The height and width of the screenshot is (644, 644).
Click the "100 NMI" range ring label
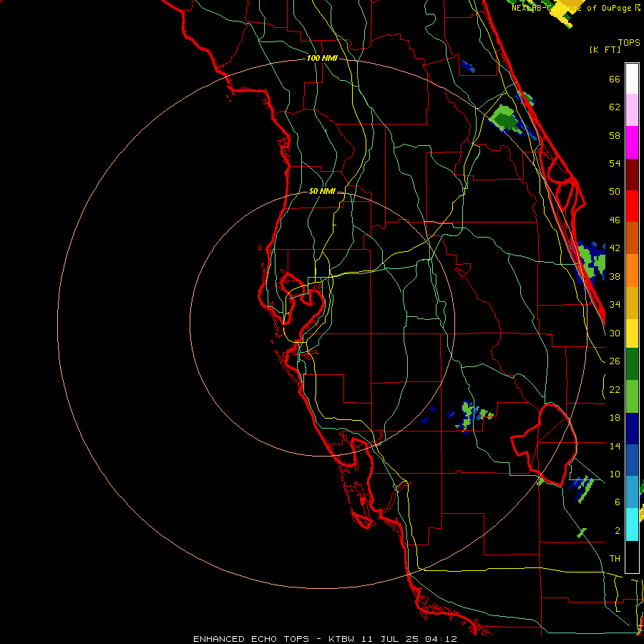click(322, 59)
